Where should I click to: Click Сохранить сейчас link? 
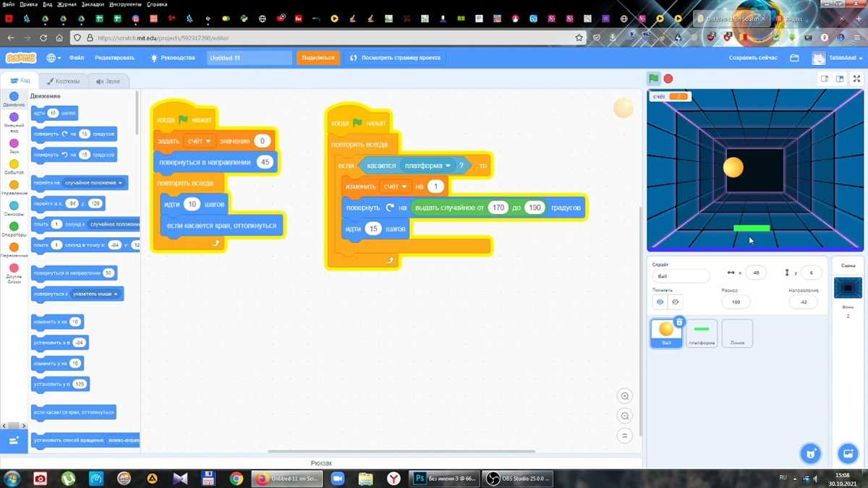pos(753,58)
